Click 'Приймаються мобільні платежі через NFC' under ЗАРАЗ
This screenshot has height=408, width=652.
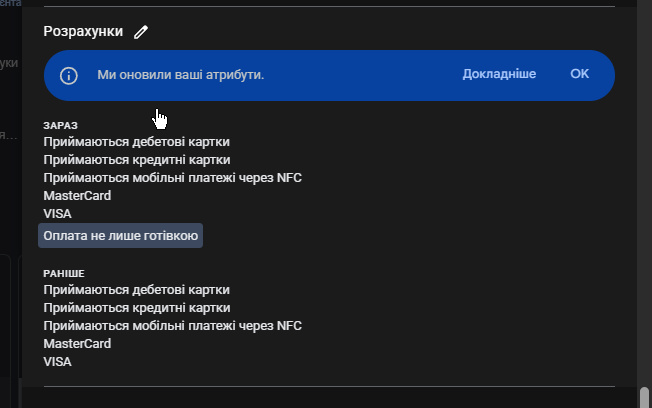[173, 178]
